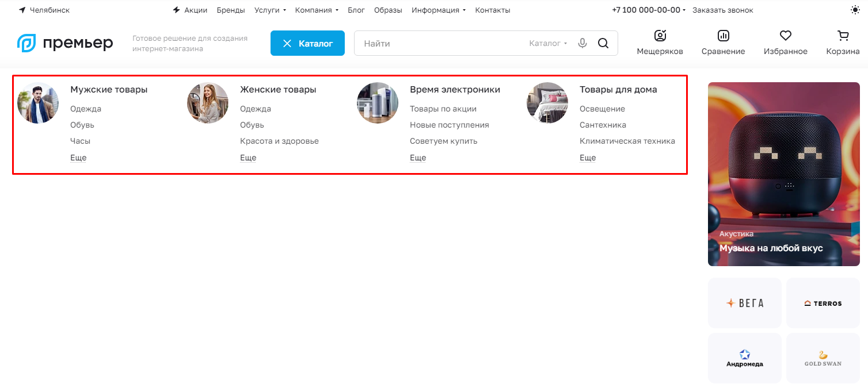Open the Время электроники heading

(455, 90)
